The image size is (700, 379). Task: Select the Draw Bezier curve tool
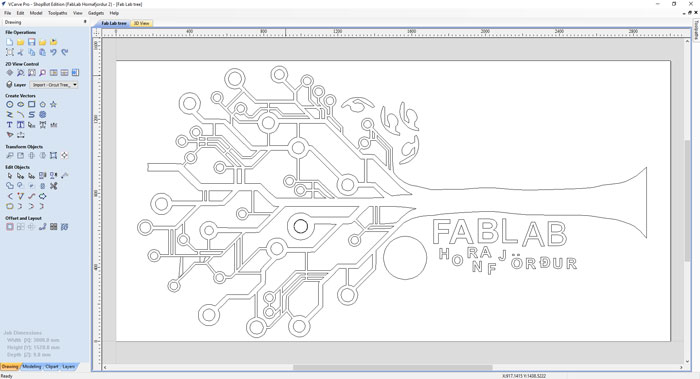click(x=31, y=115)
